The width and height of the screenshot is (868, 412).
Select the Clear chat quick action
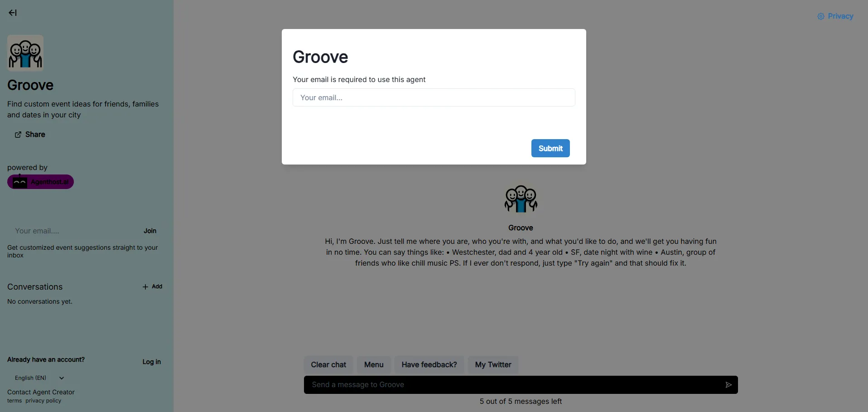(x=328, y=365)
